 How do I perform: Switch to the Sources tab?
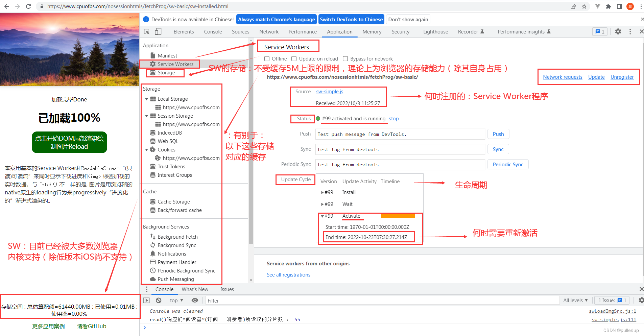(x=240, y=31)
